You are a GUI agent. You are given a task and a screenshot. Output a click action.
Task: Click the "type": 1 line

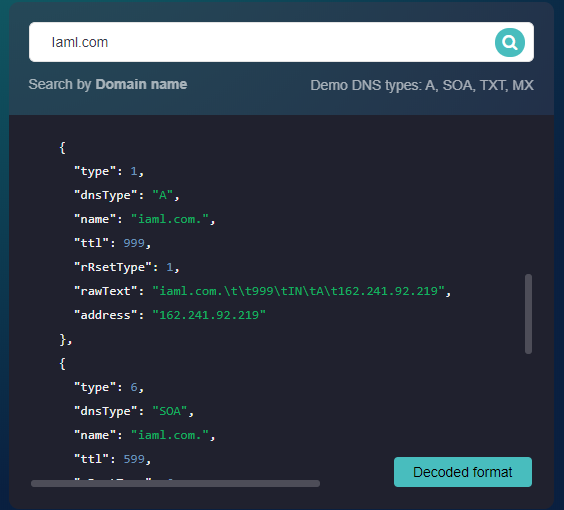[109, 171]
